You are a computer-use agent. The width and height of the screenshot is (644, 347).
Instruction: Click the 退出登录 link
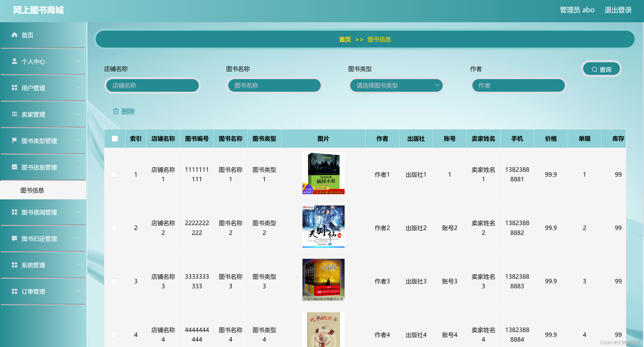tap(618, 10)
